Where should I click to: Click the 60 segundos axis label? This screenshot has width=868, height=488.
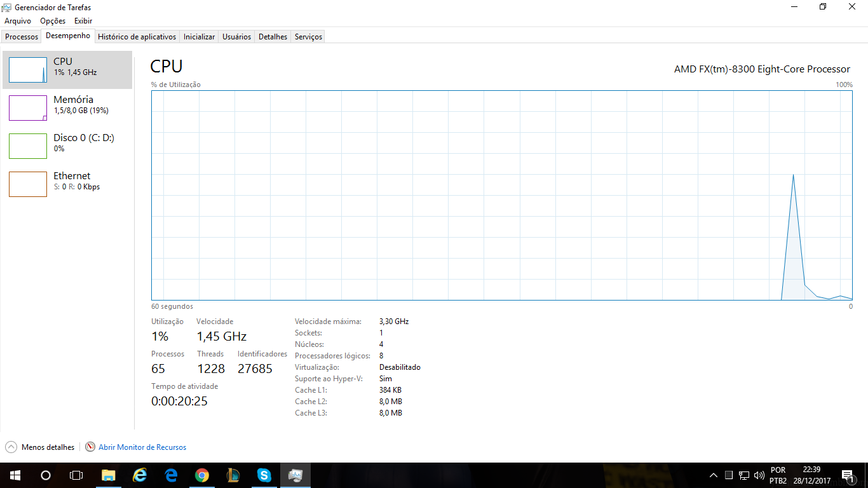point(172,306)
